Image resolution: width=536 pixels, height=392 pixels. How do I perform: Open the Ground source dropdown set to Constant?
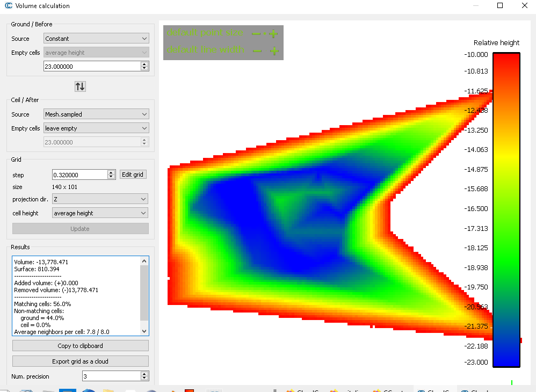(96, 39)
